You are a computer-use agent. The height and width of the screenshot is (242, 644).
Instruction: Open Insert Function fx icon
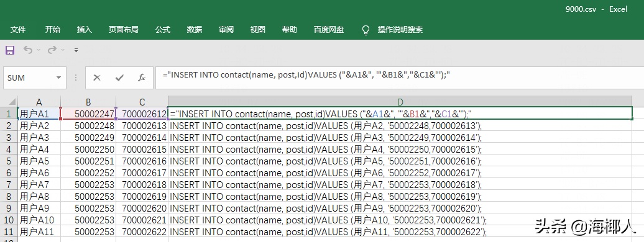point(142,78)
